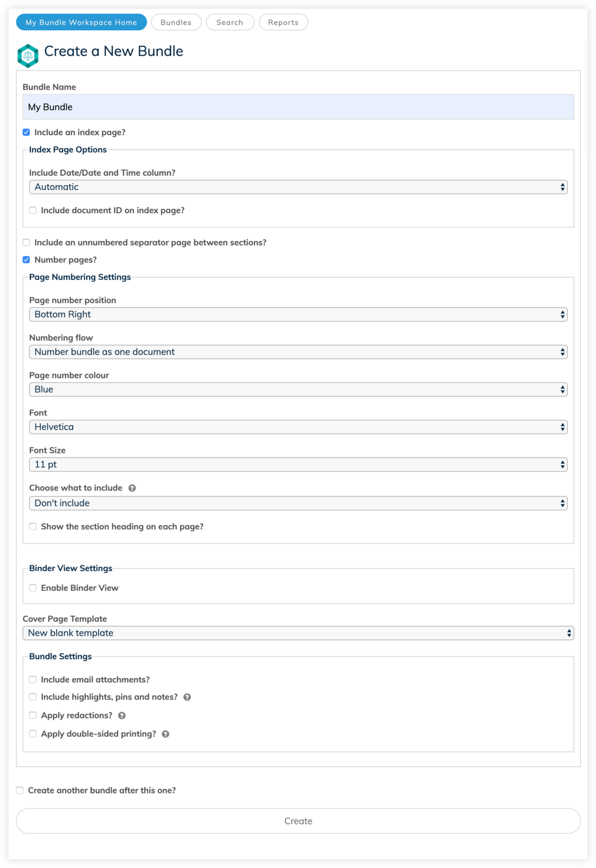Click the 'Page number position' label
Viewport: 596px width, 868px height.
[73, 301]
